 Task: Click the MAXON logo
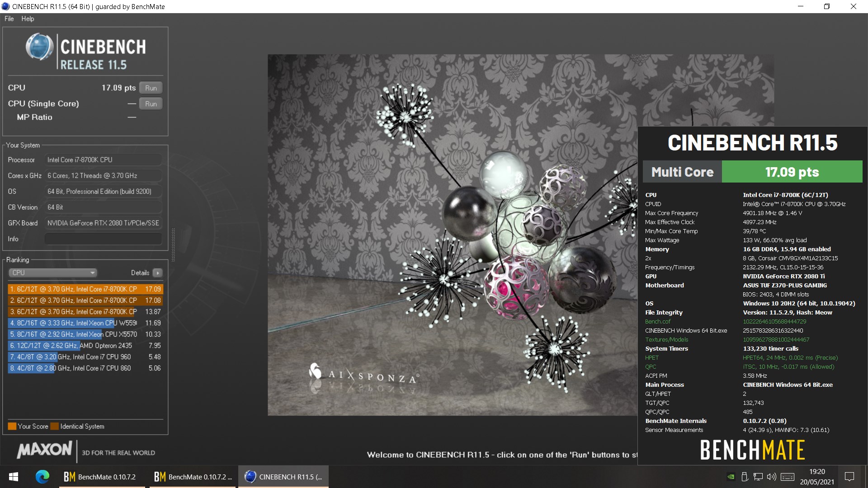[44, 450]
